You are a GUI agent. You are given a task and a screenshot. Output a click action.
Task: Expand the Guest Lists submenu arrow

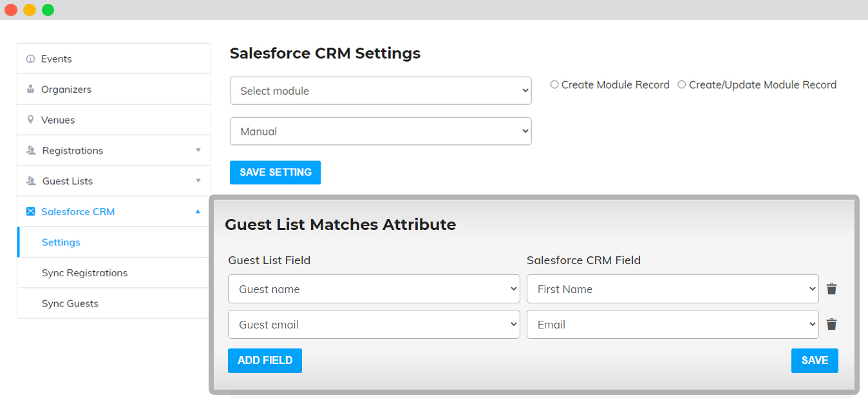coord(198,181)
